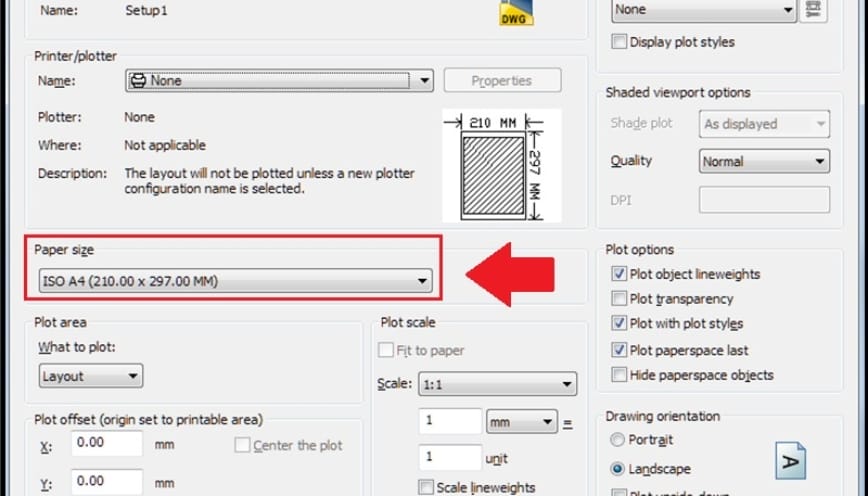The image size is (868, 496).
Task: Enable Scale lineweights checkbox
Action: click(x=426, y=487)
